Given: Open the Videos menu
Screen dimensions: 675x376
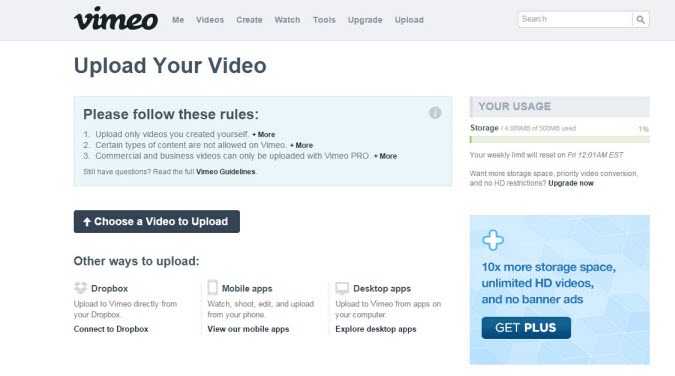Looking at the screenshot, I should point(210,20).
